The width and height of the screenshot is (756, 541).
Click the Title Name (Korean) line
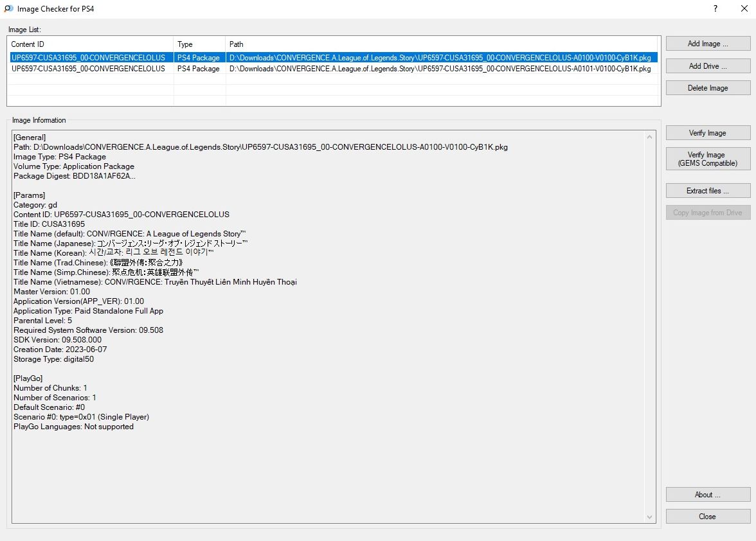tap(113, 253)
